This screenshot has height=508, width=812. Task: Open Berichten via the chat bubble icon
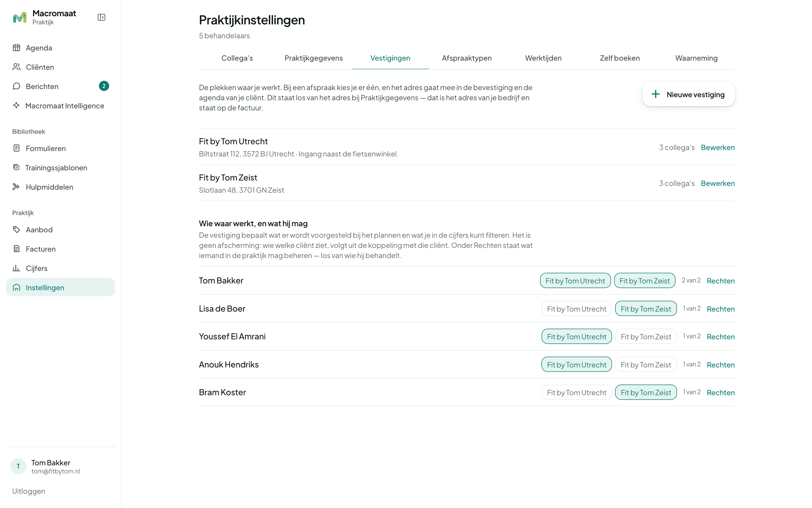pyautogui.click(x=17, y=86)
